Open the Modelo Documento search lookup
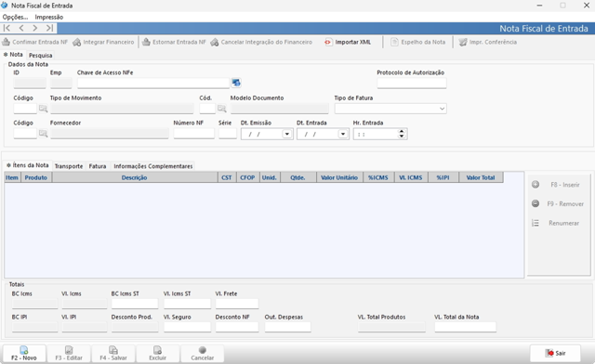Viewport: 595px width, 364px height. pyautogui.click(x=222, y=109)
